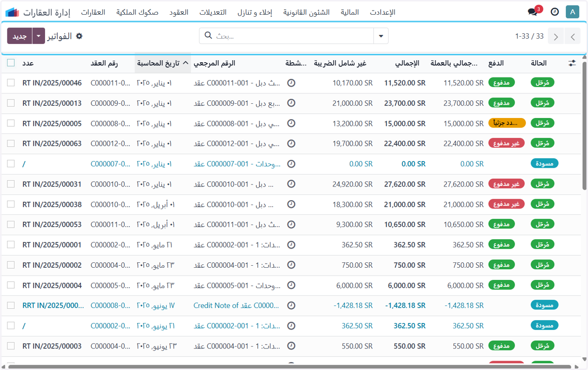Tick checkbox for RT IN/2025/00031
The image size is (588, 370).
11,184
